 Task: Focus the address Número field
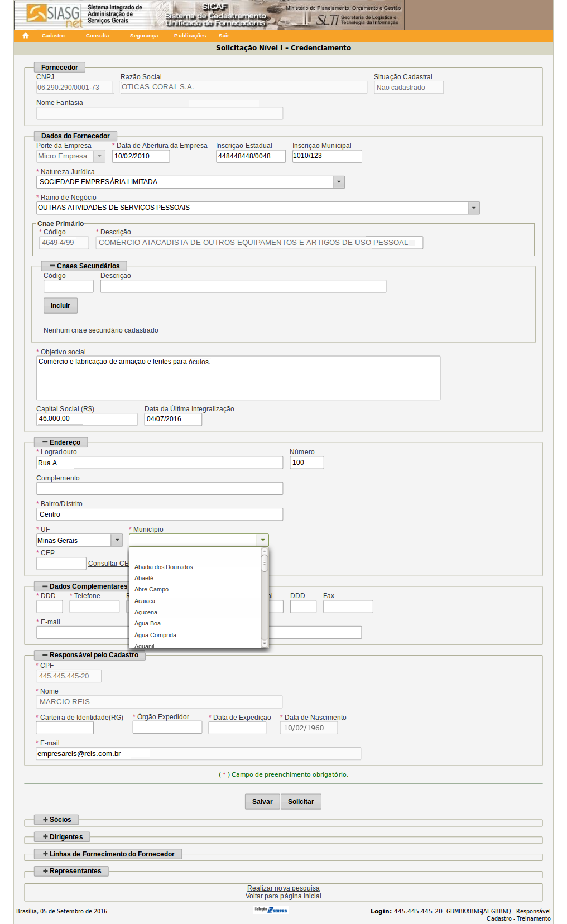tap(307, 463)
